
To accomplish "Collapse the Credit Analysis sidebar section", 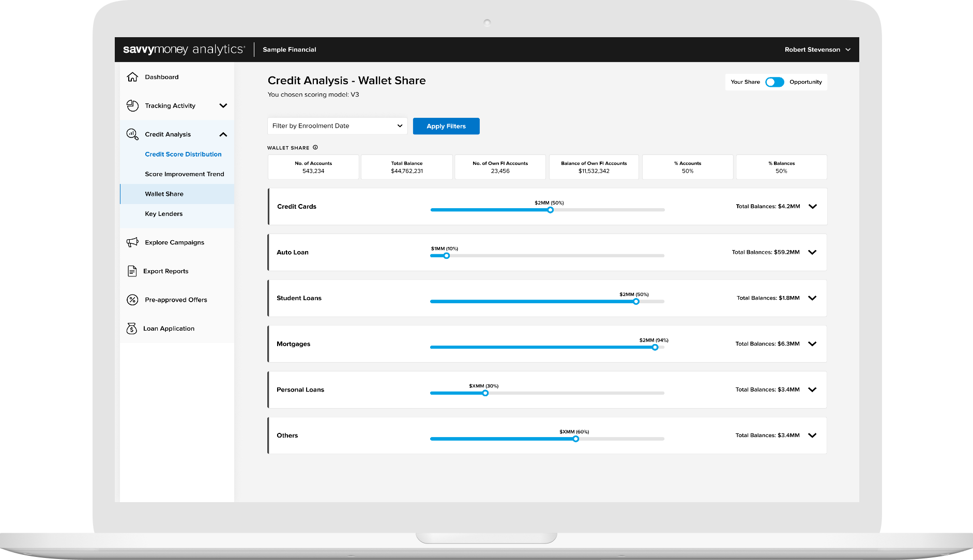I will (x=223, y=134).
